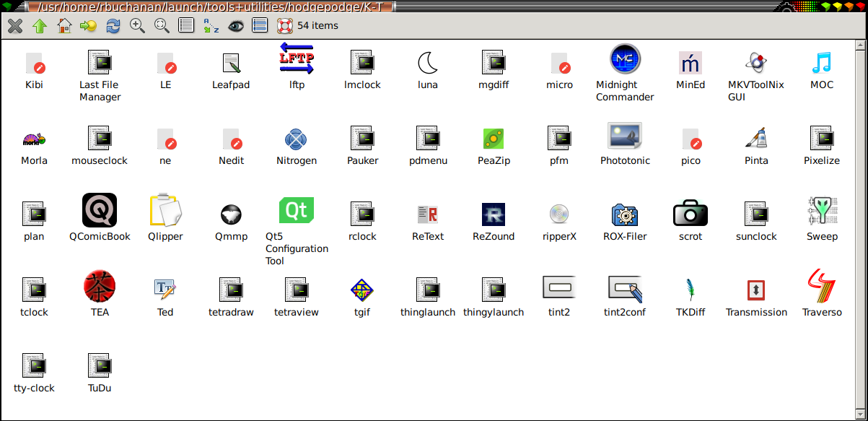Select the Phototonic icon

(625, 136)
